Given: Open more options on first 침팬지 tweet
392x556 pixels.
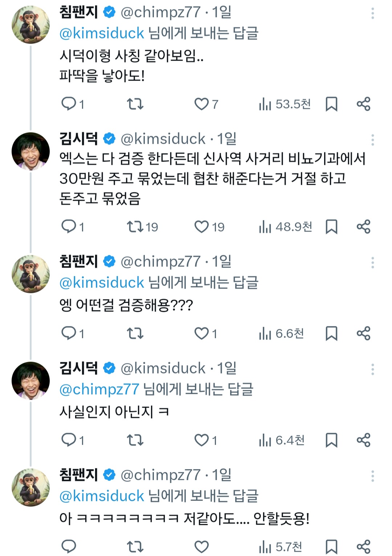Looking at the screenshot, I should pos(372,14).
